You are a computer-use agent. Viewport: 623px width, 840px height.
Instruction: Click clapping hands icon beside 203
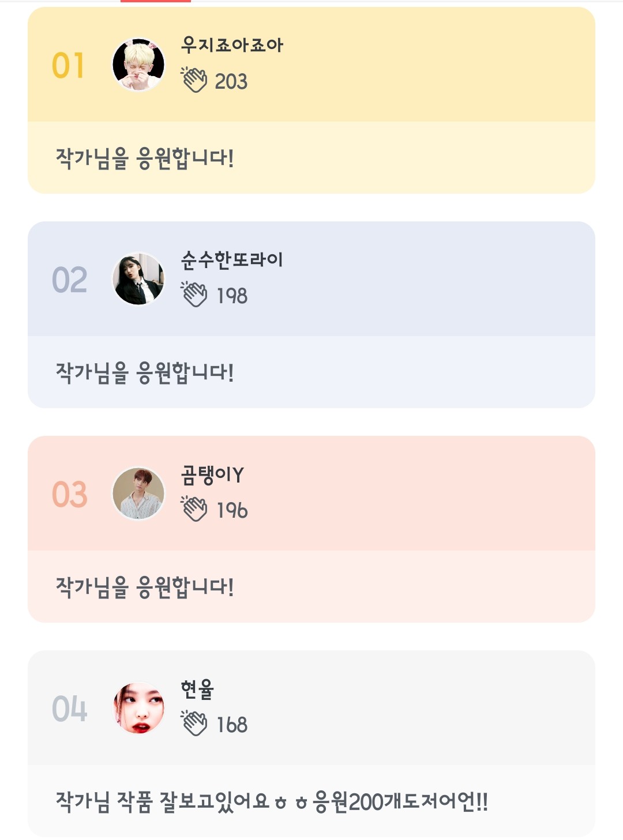click(x=194, y=80)
